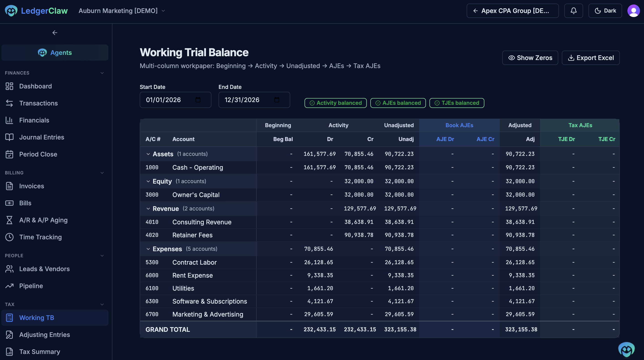644x360 pixels.
Task: Collapse the sidebar with the back arrow
Action: [x=55, y=33]
